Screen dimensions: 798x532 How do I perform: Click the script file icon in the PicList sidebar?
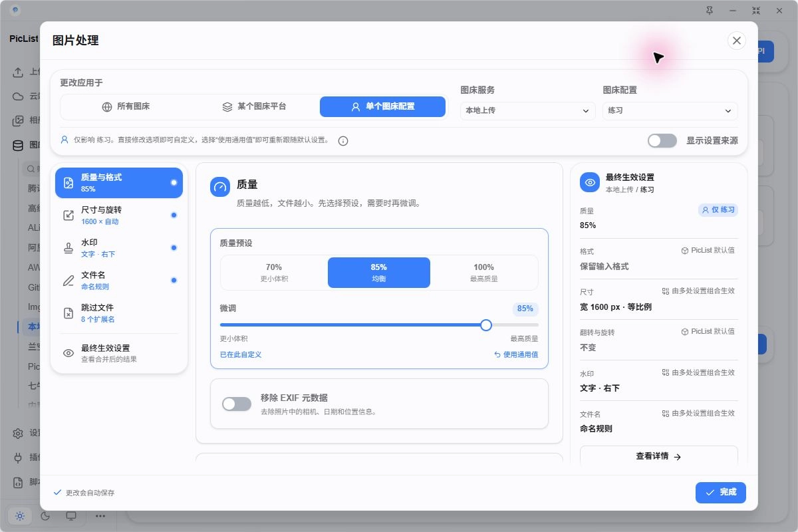pos(19,482)
